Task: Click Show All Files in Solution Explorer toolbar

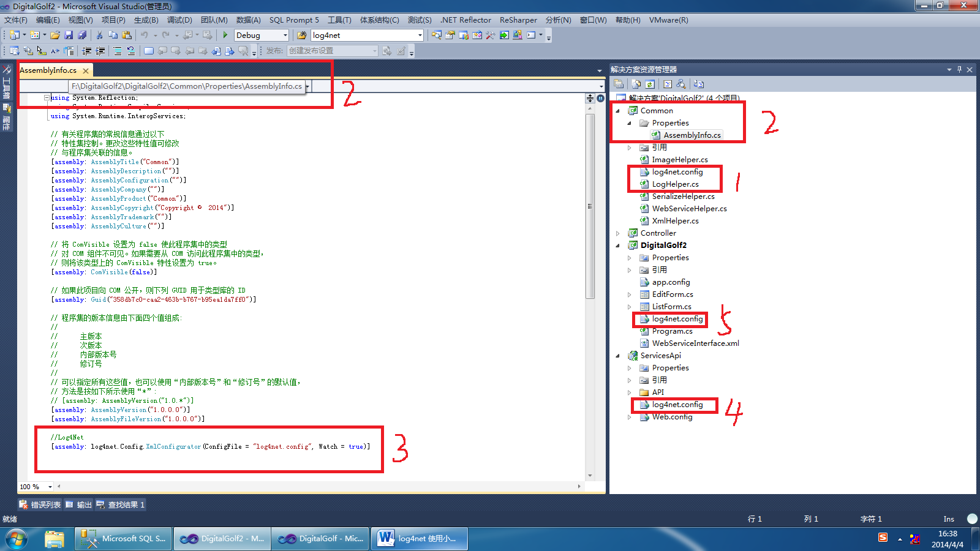Action: tap(636, 84)
